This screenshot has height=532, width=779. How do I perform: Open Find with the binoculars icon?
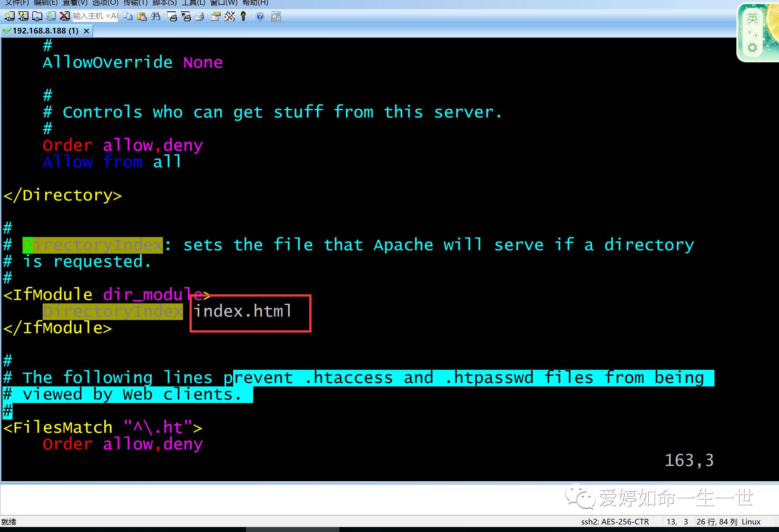click(155, 16)
